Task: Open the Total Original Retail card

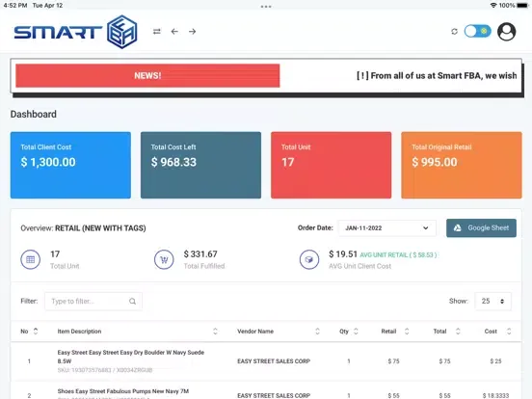Action: pyautogui.click(x=462, y=165)
